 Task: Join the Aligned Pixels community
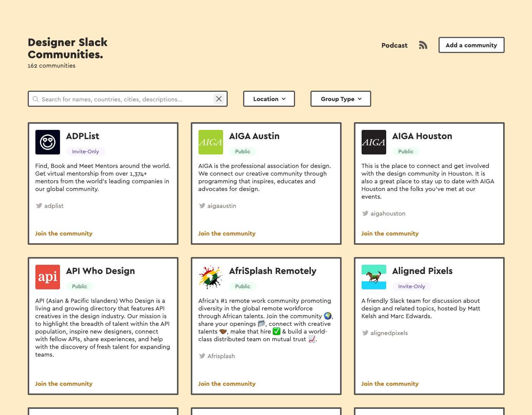[x=390, y=383]
